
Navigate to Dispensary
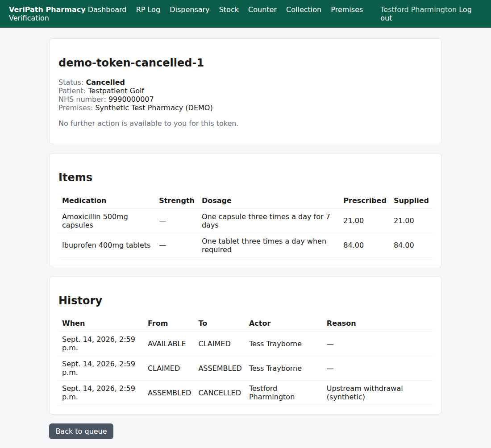click(x=189, y=10)
